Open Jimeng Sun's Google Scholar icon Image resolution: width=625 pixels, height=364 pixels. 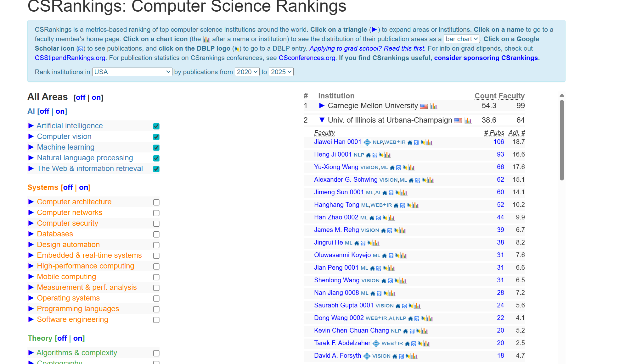(x=391, y=193)
